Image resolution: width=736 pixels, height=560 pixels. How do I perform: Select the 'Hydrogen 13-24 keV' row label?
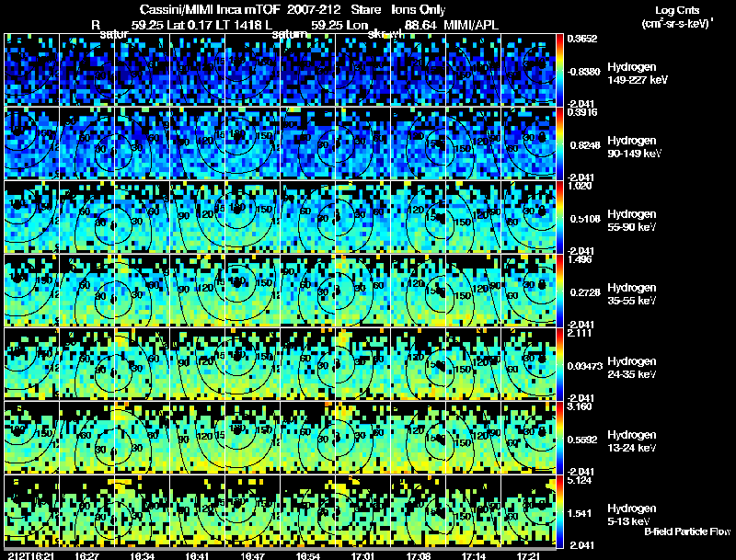point(632,441)
